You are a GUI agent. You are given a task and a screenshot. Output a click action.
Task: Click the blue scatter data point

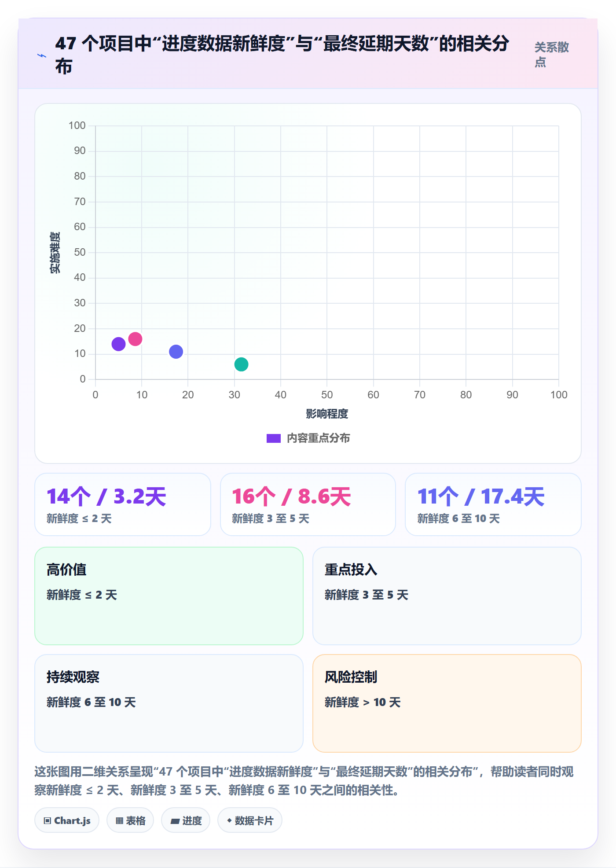click(x=176, y=352)
